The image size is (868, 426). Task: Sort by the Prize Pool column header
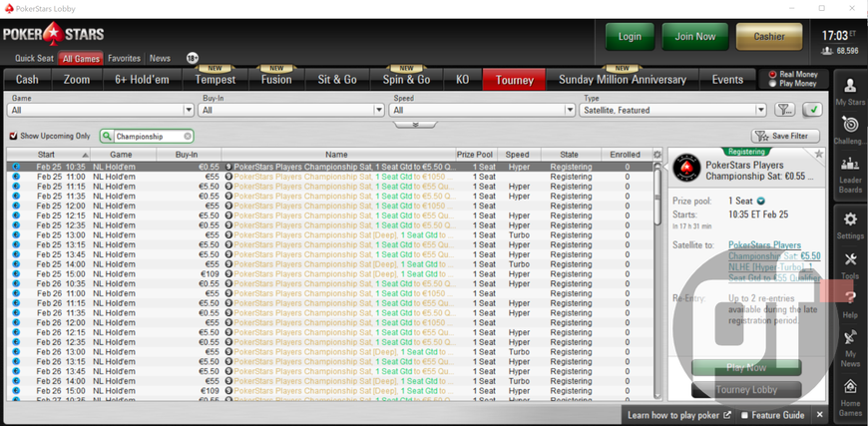pos(476,155)
